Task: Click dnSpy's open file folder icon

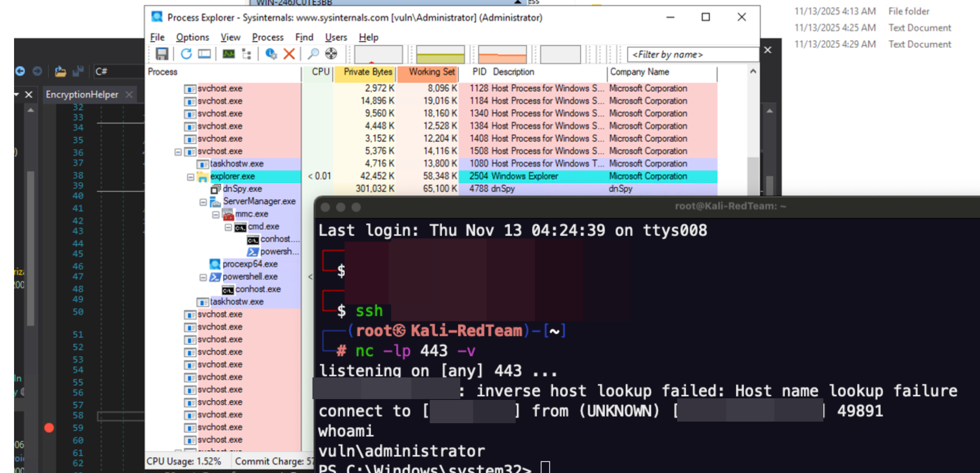Action: point(60,71)
